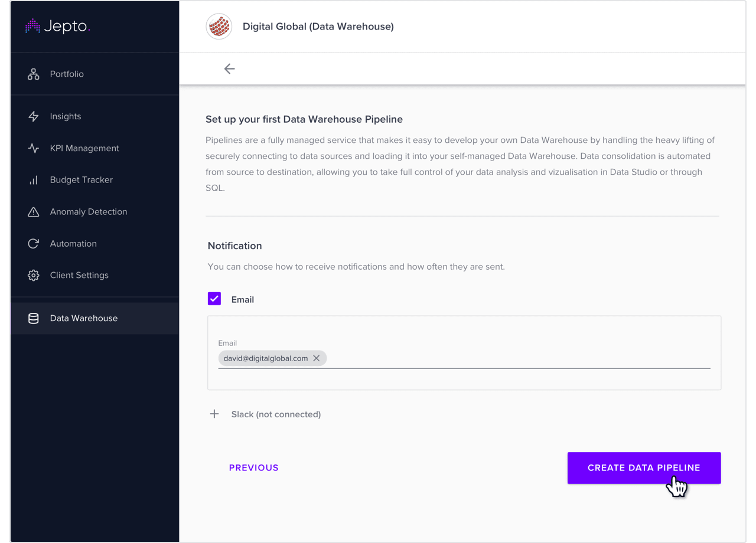This screenshot has height=543, width=756.
Task: Open Portfolio via its hierarchy icon
Action: point(34,74)
